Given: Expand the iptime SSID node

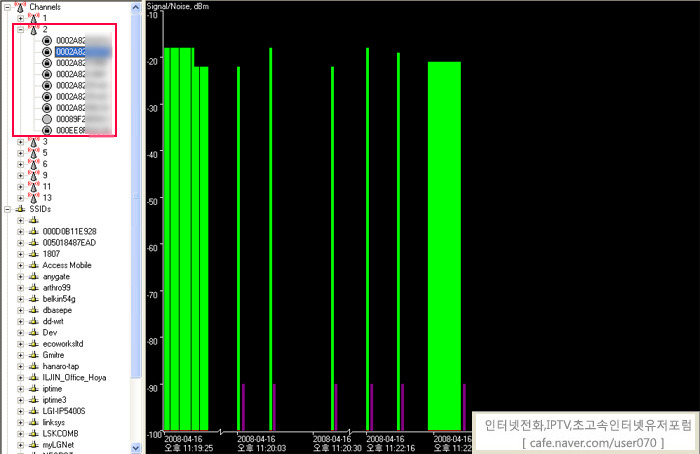Looking at the screenshot, I should [x=21, y=389].
